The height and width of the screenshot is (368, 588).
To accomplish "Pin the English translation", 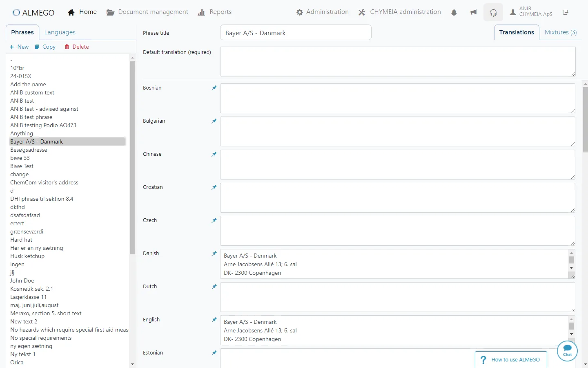I will pyautogui.click(x=214, y=320).
